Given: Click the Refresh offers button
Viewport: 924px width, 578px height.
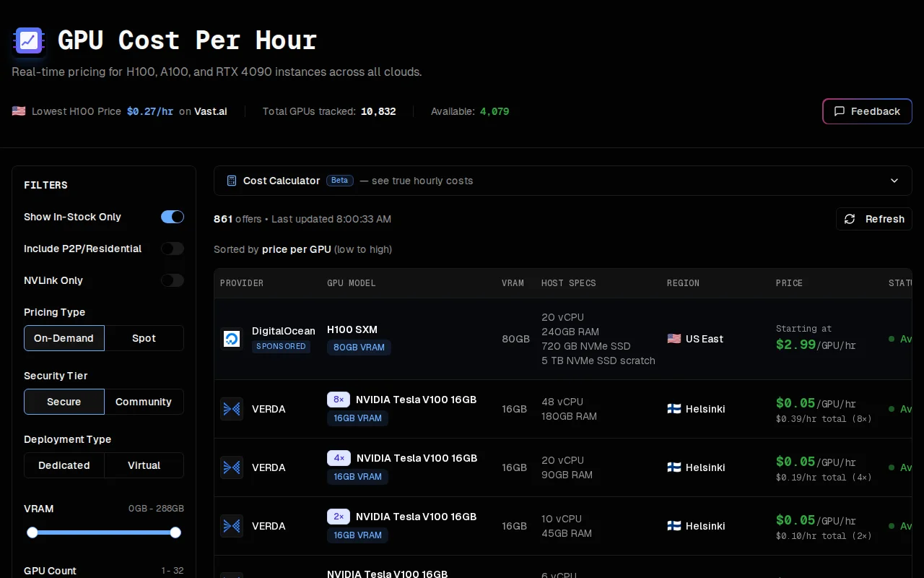Looking at the screenshot, I should [x=874, y=219].
